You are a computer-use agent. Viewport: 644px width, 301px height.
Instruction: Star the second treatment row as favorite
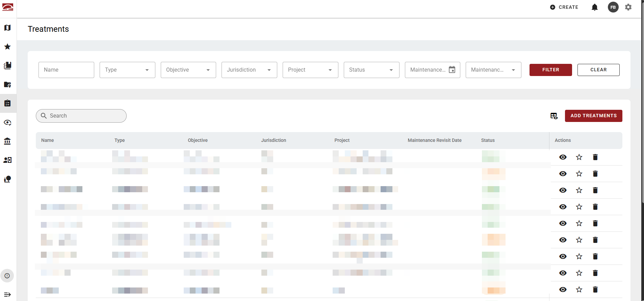tap(579, 174)
